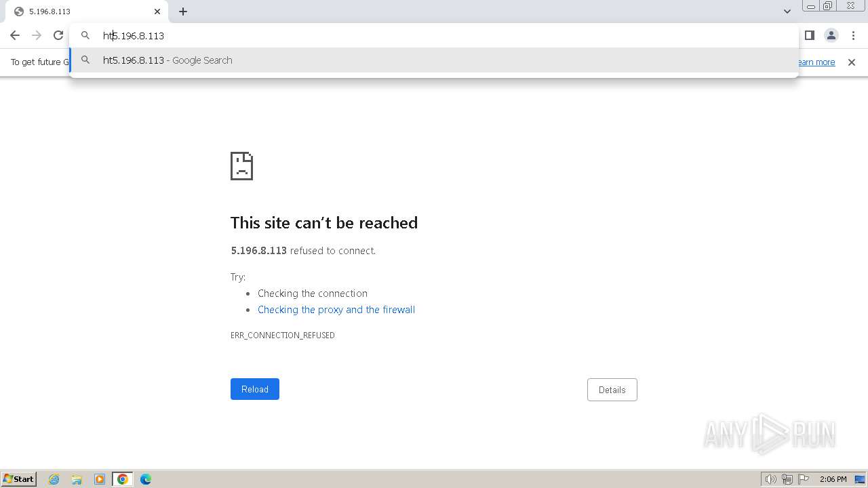The image size is (868, 488).
Task: Open the 'Learn more' infobar link
Action: tap(816, 62)
